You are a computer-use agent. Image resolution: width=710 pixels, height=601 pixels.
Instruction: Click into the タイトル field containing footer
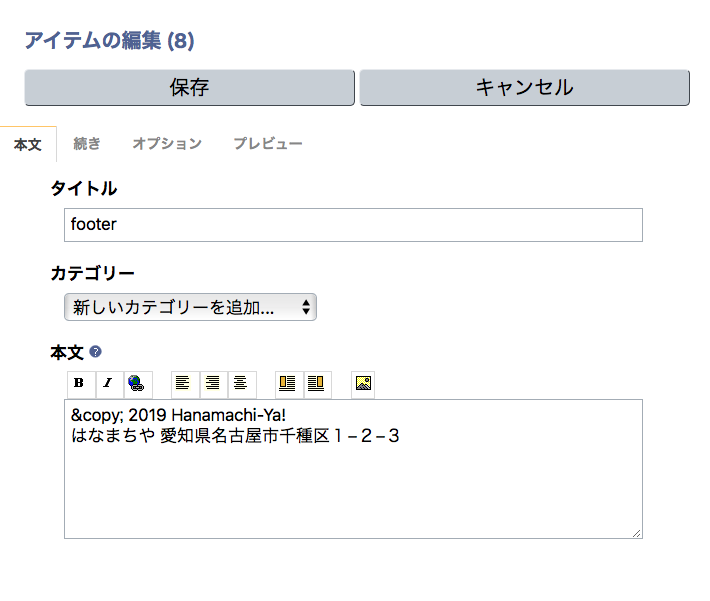pos(353,225)
